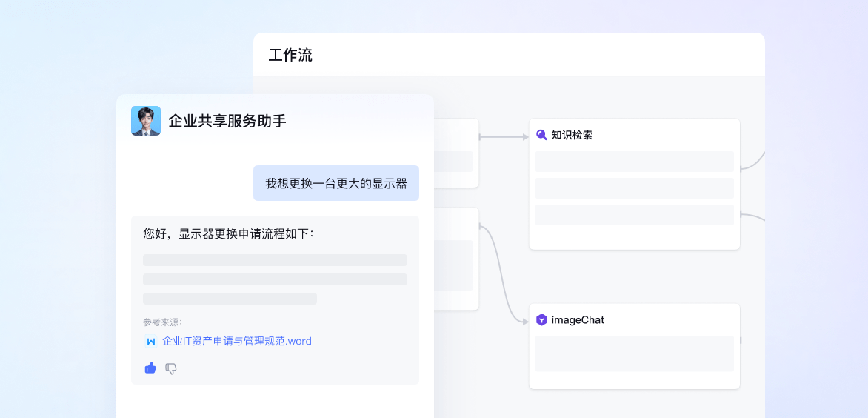Screen dimensions: 868x418
Task: Click the input field inside imageChat node
Action: coord(634,354)
